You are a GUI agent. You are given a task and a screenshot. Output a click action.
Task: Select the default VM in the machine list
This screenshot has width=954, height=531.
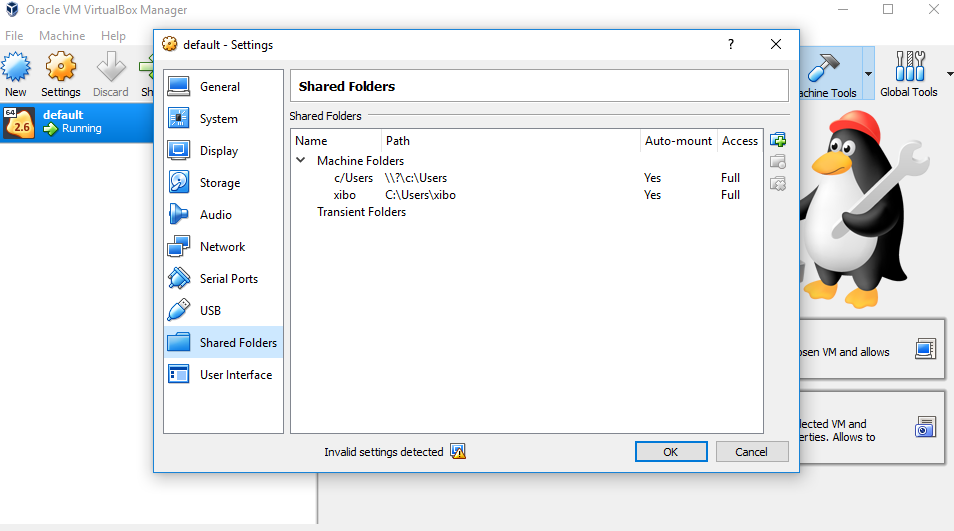coord(77,122)
